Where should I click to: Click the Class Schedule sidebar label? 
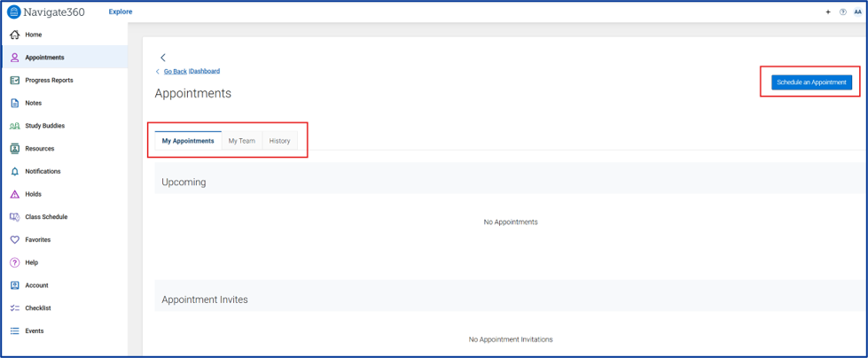(x=46, y=217)
